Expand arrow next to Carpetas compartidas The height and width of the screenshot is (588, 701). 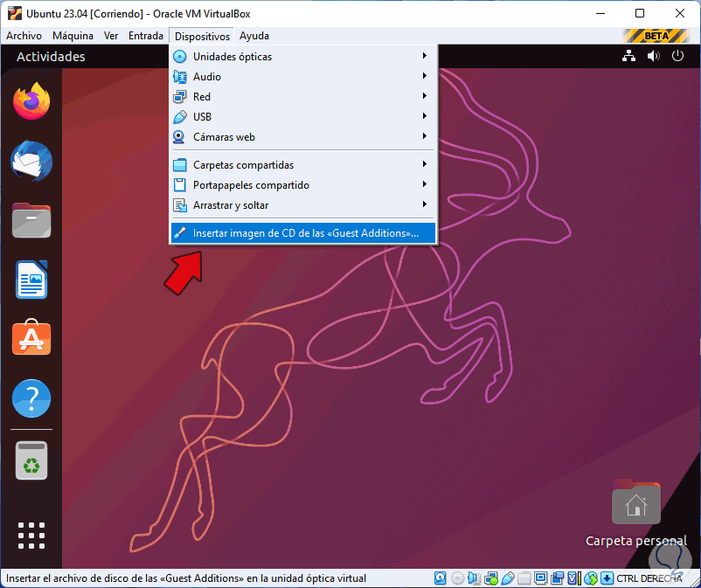coord(424,164)
